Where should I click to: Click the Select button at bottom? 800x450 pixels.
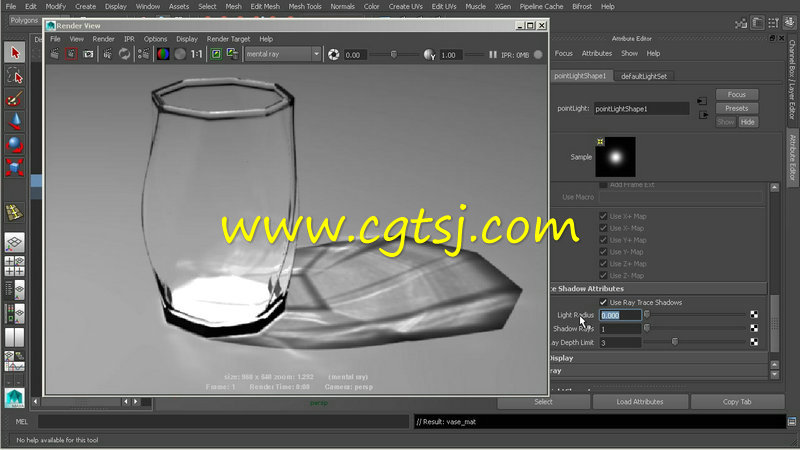tap(543, 402)
